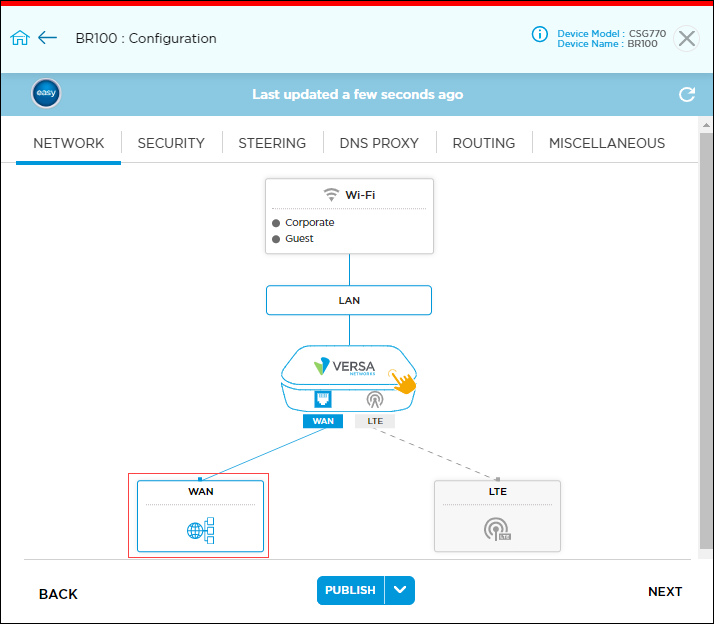Go to the home icon
The image size is (714, 624).
(20, 38)
